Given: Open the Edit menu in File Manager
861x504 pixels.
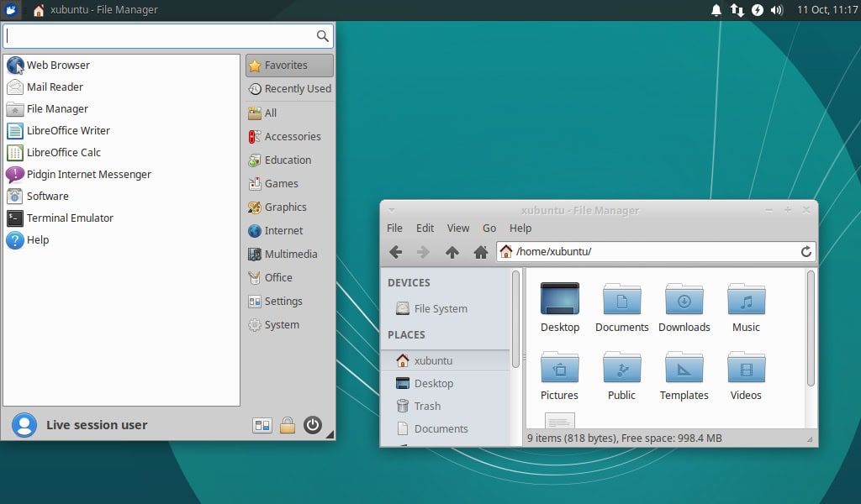Looking at the screenshot, I should tap(425, 228).
